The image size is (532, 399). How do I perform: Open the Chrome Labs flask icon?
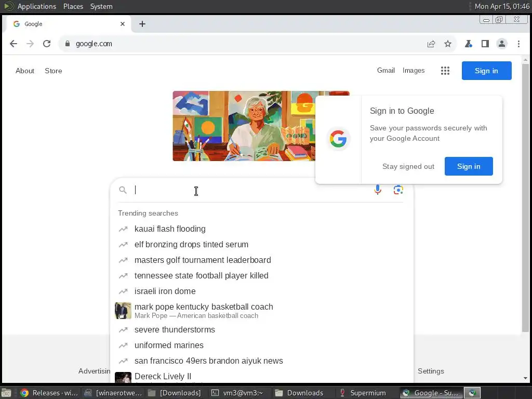(x=469, y=44)
